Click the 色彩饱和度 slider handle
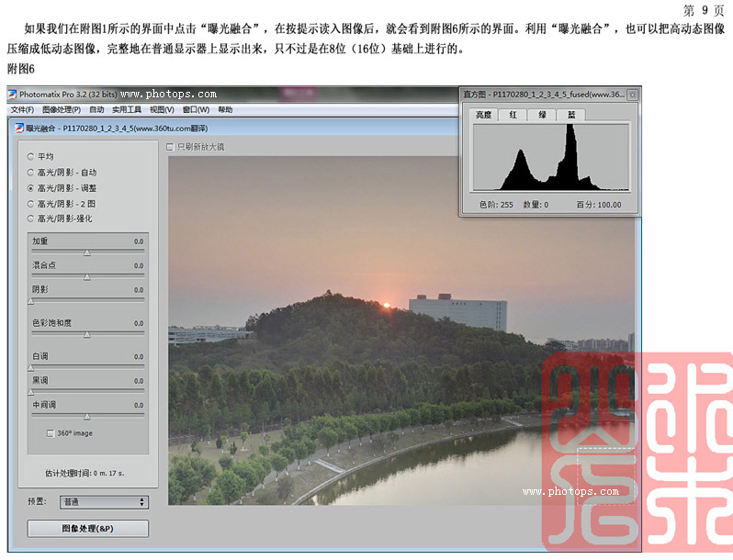733x560 pixels. pyautogui.click(x=87, y=335)
